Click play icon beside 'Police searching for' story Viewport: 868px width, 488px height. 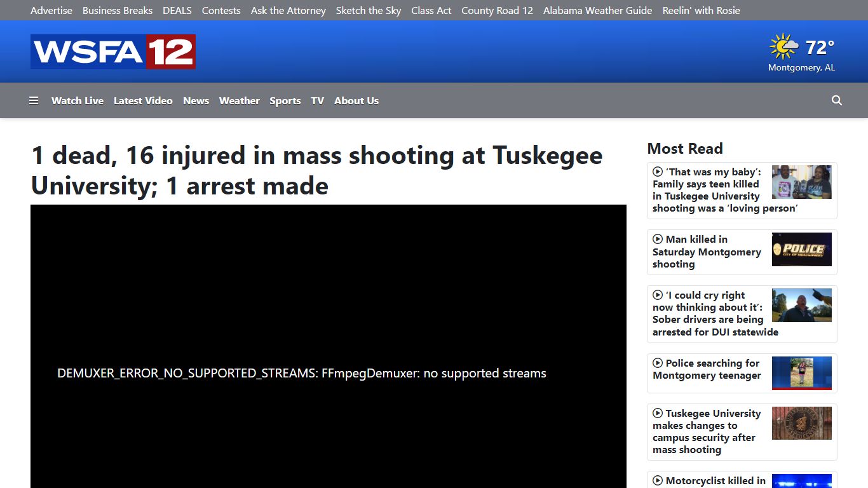658,363
